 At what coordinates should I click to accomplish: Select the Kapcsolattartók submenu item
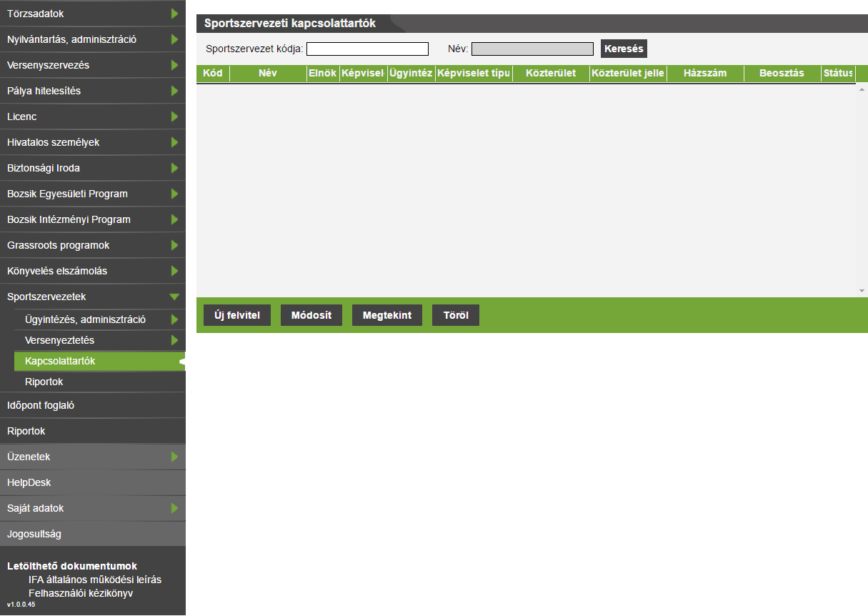[x=100, y=361]
